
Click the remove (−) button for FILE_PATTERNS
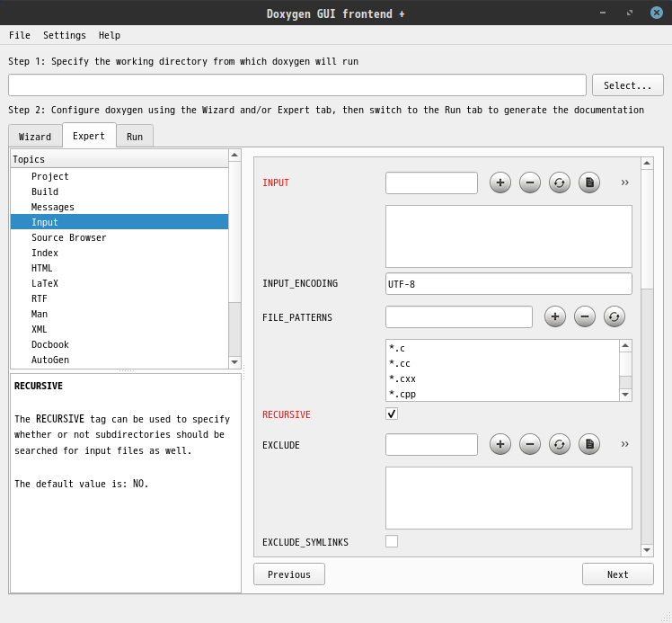click(x=585, y=316)
